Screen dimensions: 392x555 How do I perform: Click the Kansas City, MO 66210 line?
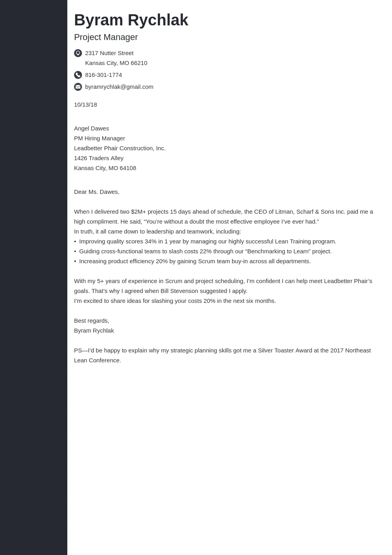(116, 63)
